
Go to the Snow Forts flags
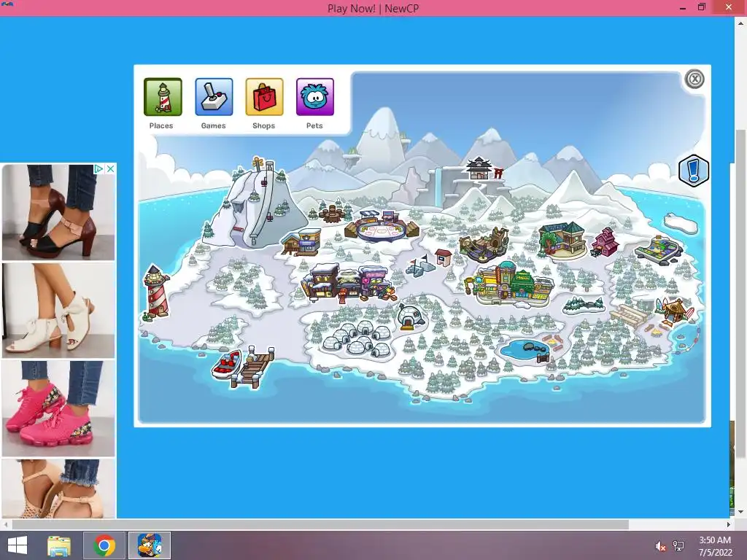point(419,265)
